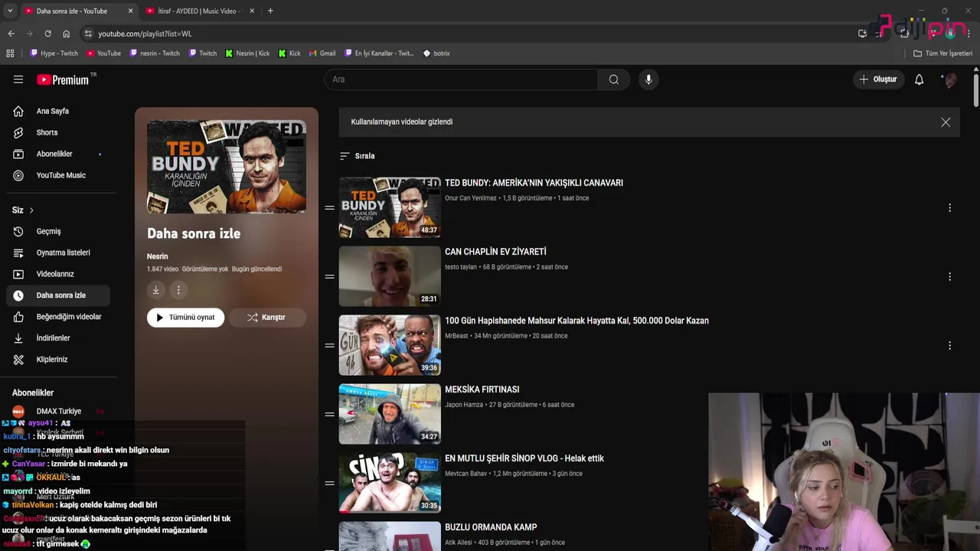
Task: Click the address bar URL
Action: click(x=145, y=34)
